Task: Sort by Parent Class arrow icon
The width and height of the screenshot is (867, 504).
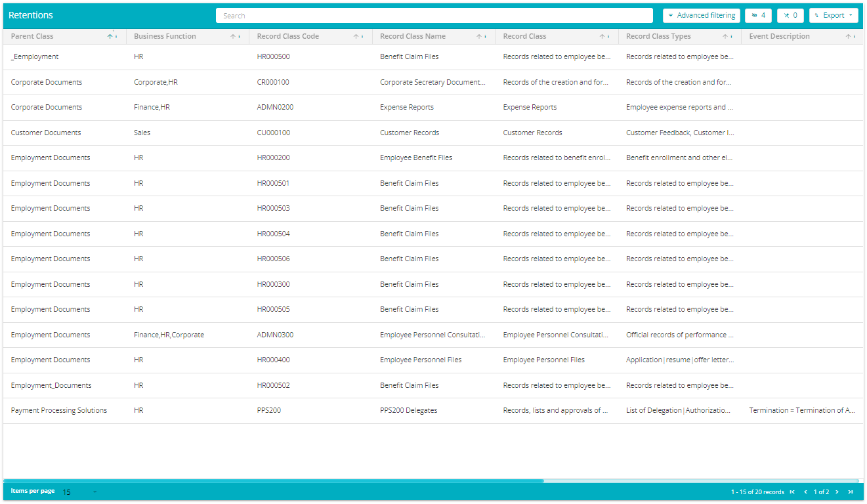Action: pos(110,37)
